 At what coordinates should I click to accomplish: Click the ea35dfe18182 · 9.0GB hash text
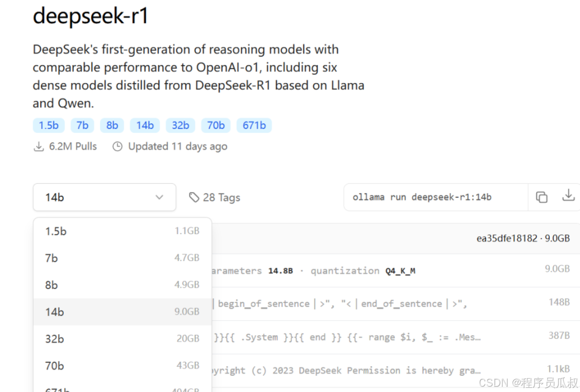tap(523, 238)
